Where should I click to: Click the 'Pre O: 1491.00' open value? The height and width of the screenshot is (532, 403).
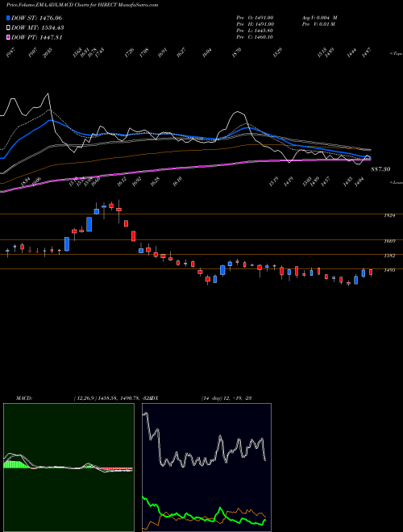pos(255,18)
